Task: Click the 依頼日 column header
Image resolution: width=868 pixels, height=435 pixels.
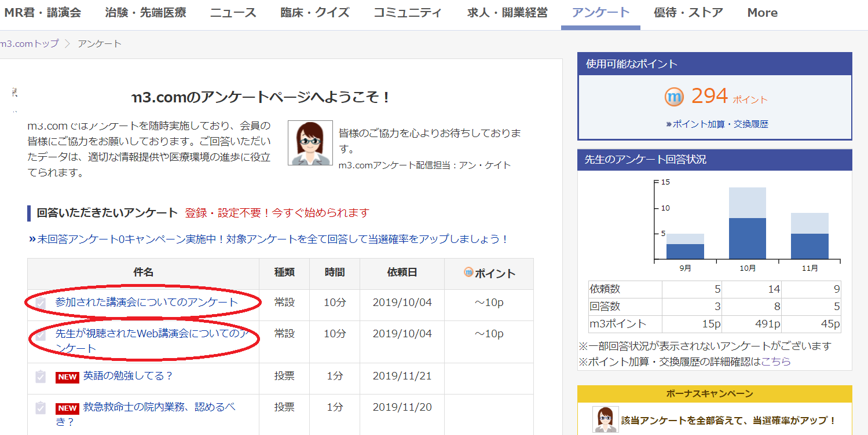Action: pos(402,272)
